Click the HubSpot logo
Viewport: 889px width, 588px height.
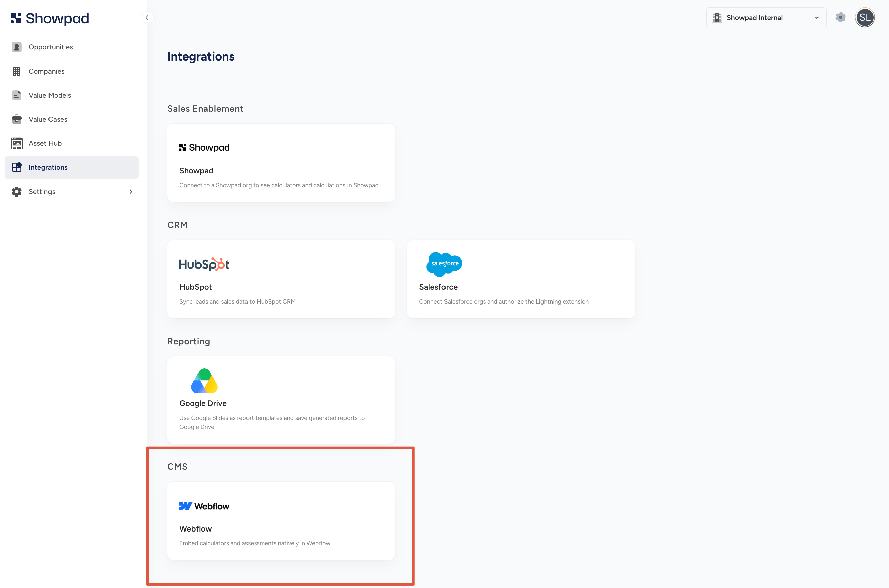[x=204, y=264]
